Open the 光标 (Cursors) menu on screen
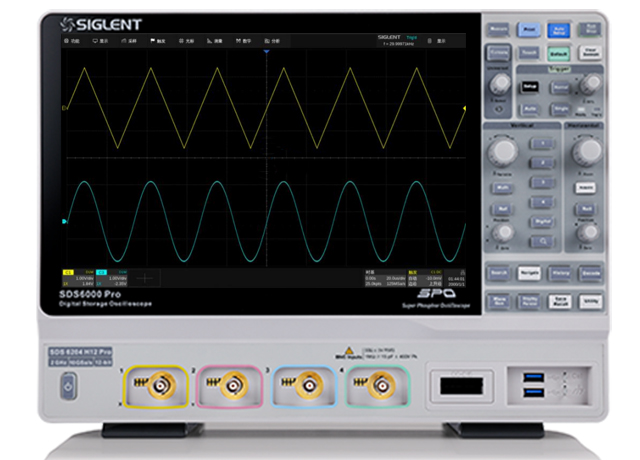Screen dimensions: 640x460 pos(187,41)
